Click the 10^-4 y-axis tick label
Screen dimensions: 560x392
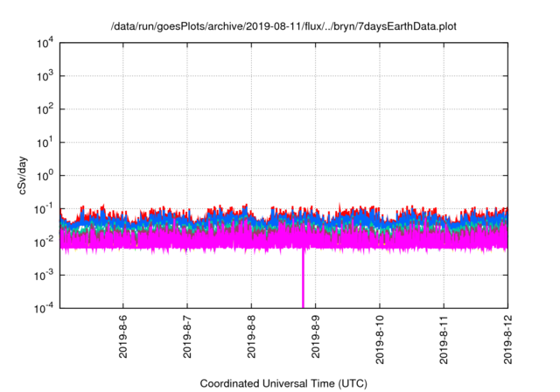click(x=44, y=308)
